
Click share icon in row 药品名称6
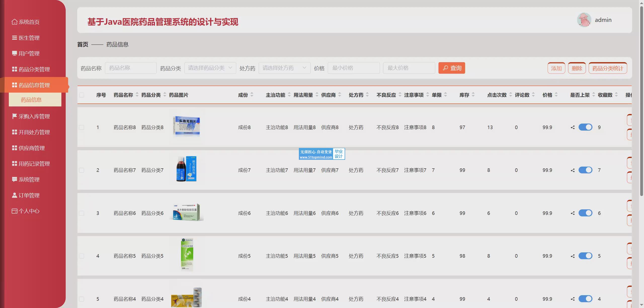point(573,213)
